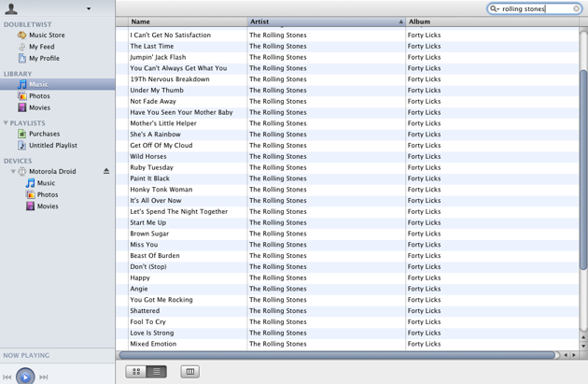This screenshot has height=384, width=588.
Task: Eject the Motorola Droid device
Action: tap(106, 171)
